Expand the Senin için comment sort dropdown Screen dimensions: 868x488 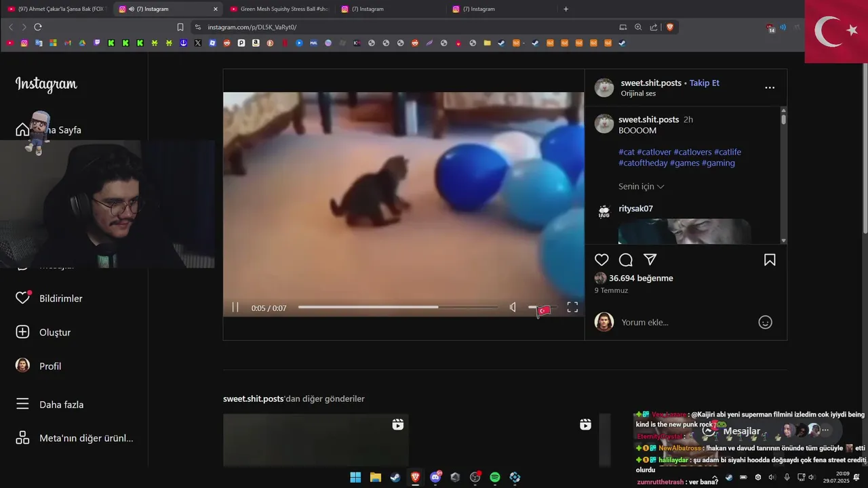tap(641, 186)
